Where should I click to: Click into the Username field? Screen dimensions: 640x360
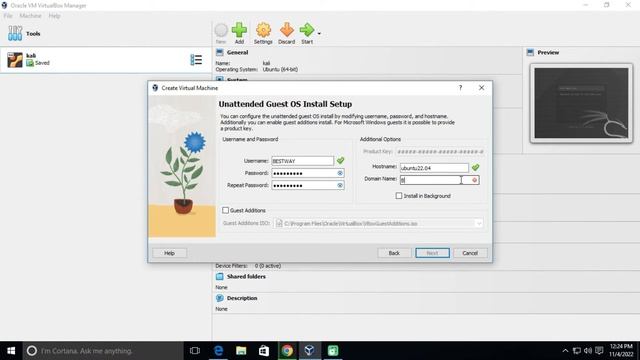tap(302, 161)
